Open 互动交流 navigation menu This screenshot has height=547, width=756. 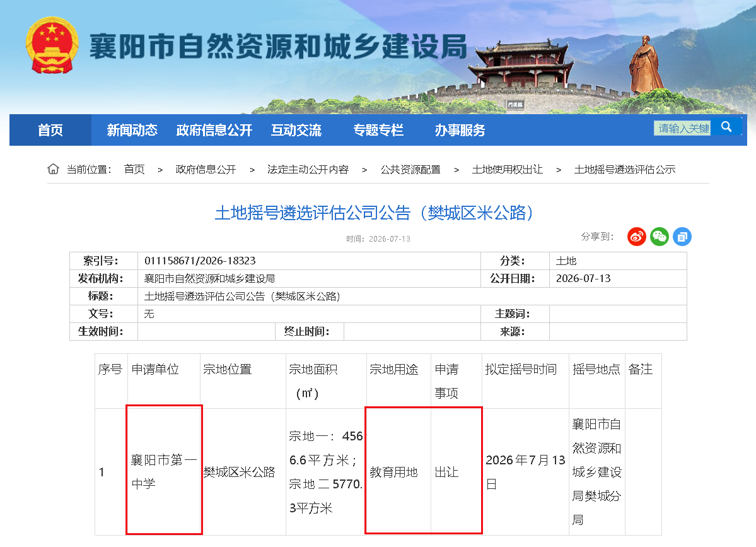coord(296,130)
